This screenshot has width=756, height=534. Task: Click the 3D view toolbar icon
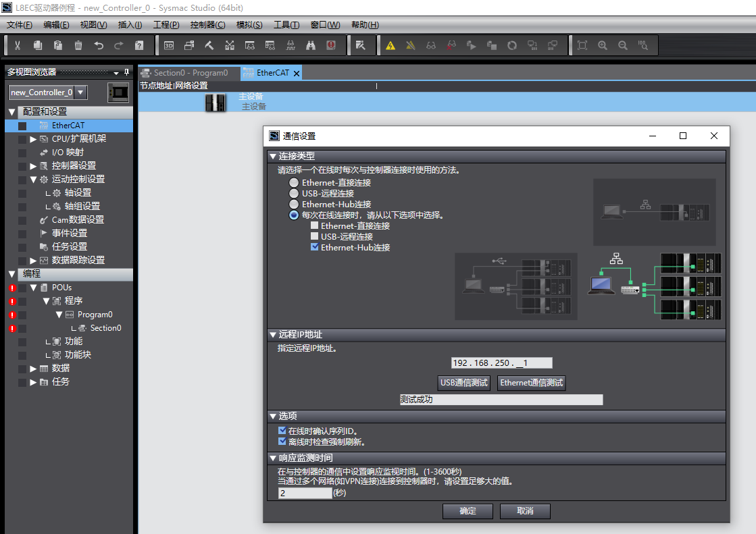169,45
